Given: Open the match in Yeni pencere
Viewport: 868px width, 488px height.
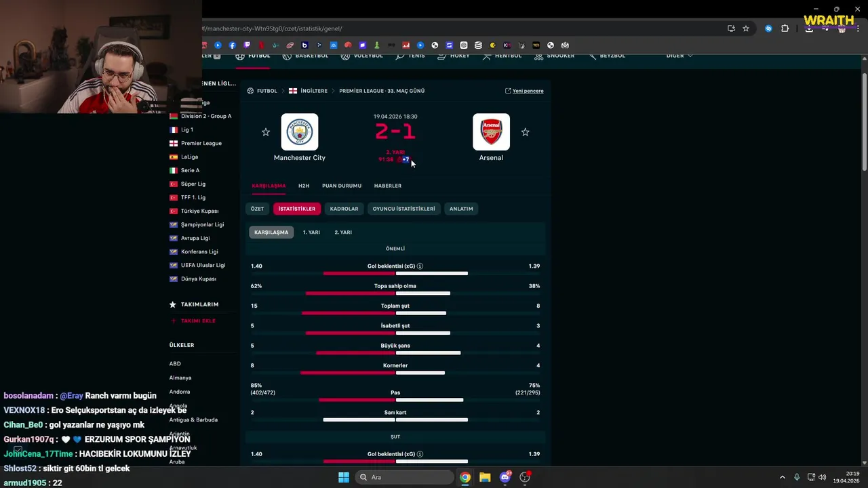Looking at the screenshot, I should pyautogui.click(x=524, y=91).
